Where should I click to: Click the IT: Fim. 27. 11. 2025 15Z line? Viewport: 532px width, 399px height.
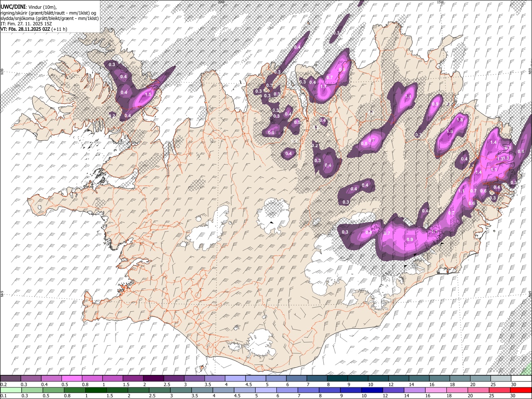click(x=26, y=24)
